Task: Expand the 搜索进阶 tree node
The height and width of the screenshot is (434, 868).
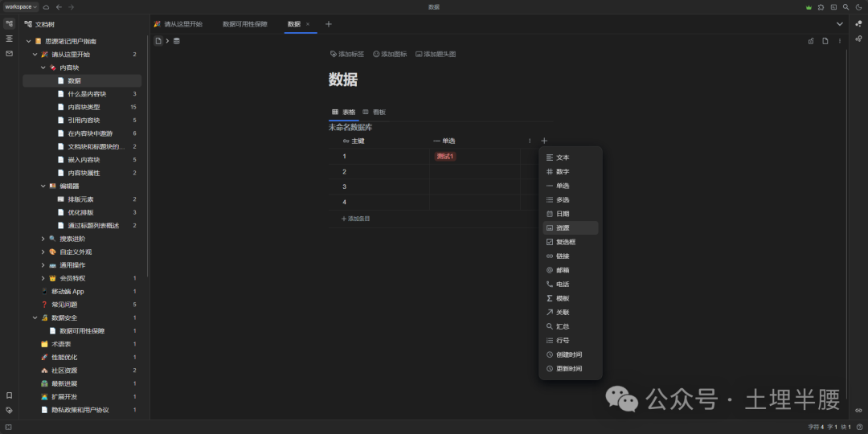Action: point(43,239)
